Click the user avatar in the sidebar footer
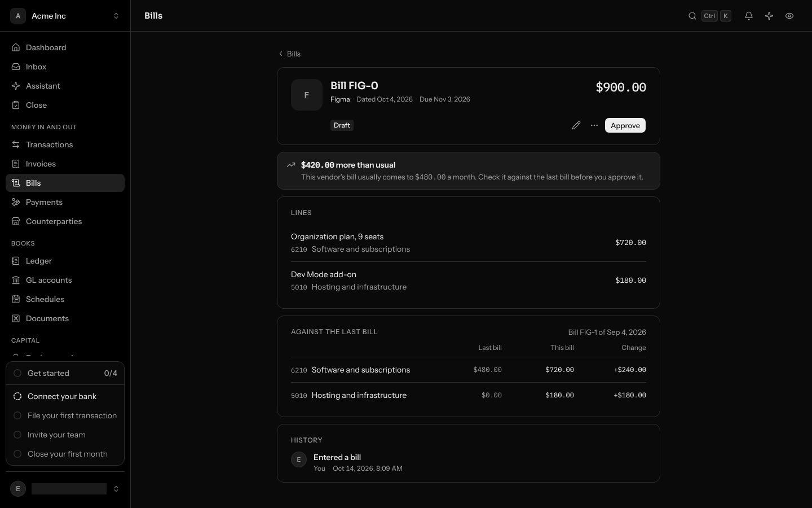This screenshot has height=508, width=812. click(x=18, y=489)
